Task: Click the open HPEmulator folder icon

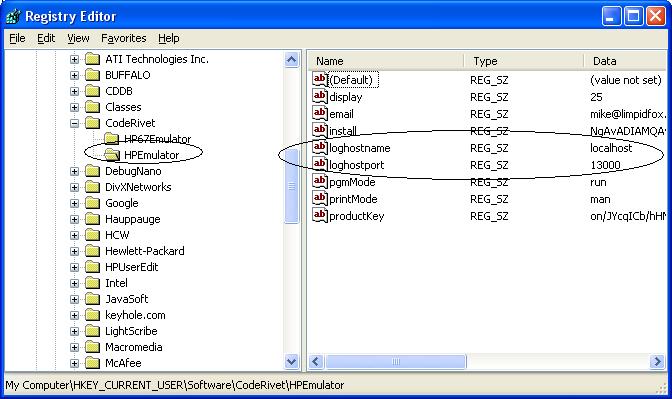Action: pos(112,155)
